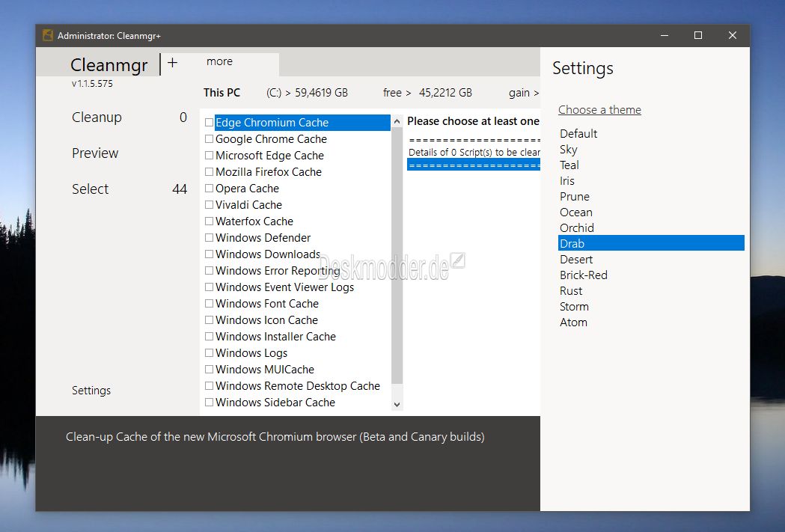Viewport: 785px width, 532px height.
Task: Choose Select in the sidebar
Action: coord(90,189)
